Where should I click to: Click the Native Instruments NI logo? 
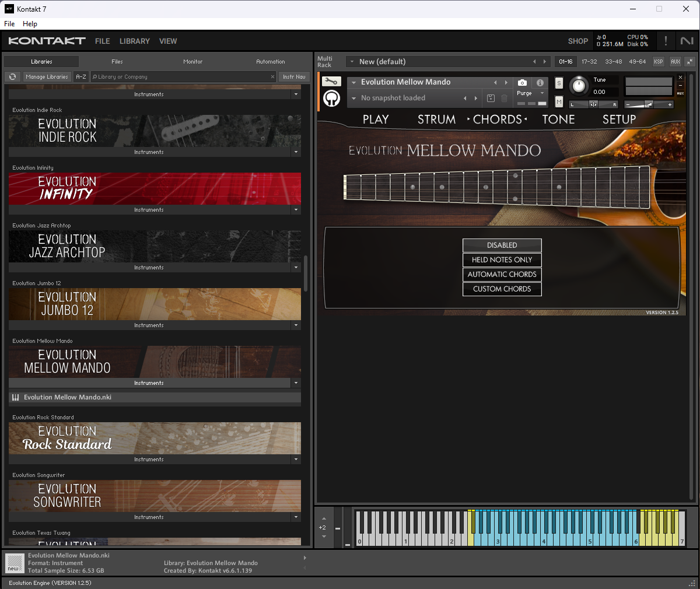[x=687, y=41]
